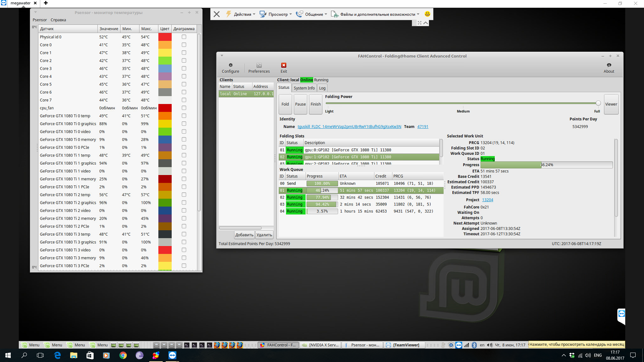
Task: Click the Folding Power slider handle
Action: click(598, 103)
